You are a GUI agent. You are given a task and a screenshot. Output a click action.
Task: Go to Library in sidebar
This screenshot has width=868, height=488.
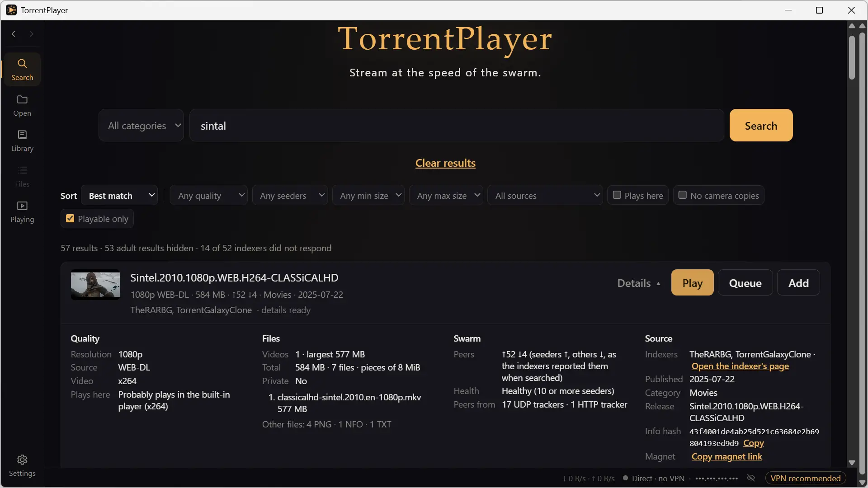click(22, 141)
